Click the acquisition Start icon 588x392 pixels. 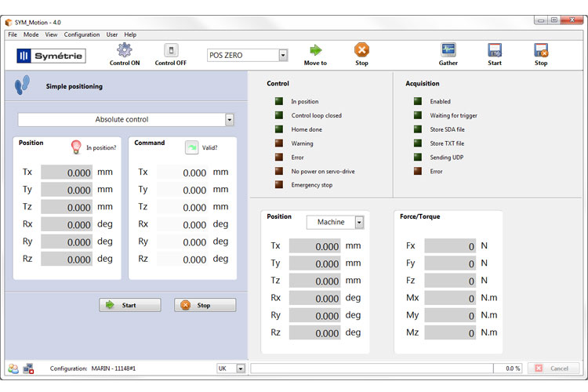point(495,50)
